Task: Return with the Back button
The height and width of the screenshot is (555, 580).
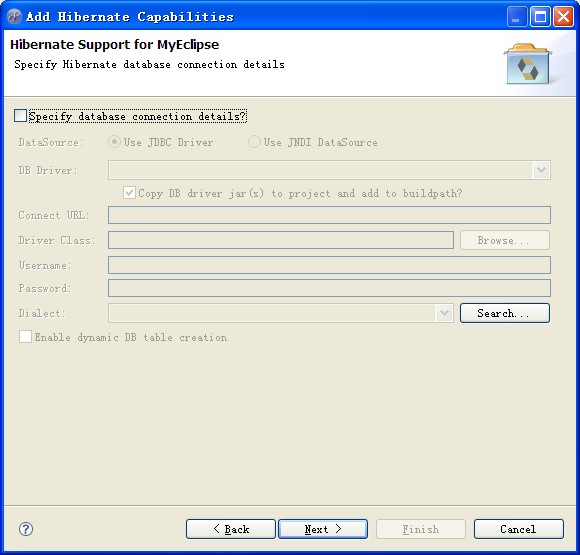Action: click(x=231, y=529)
